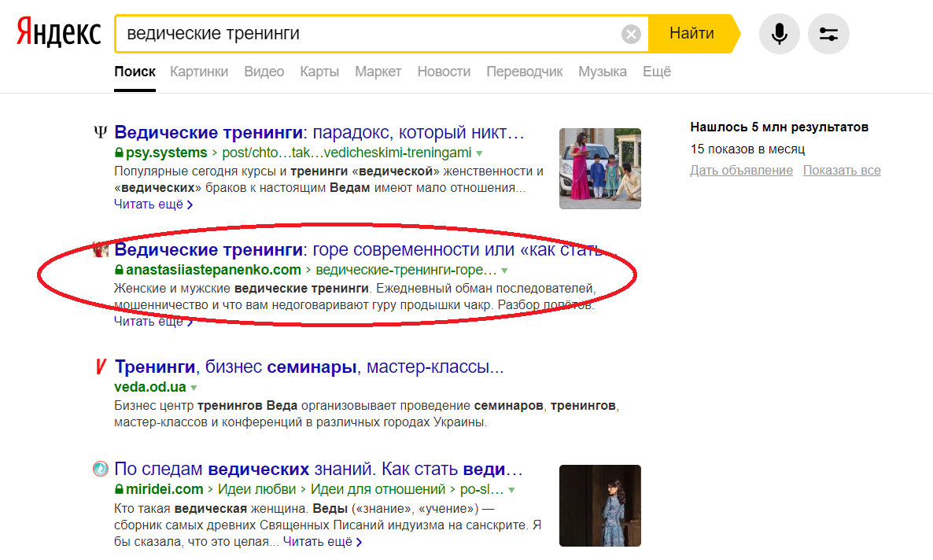This screenshot has width=933, height=560.
Task: Open dropdown arrow after miridei.com breadcrumb
Action: click(511, 490)
